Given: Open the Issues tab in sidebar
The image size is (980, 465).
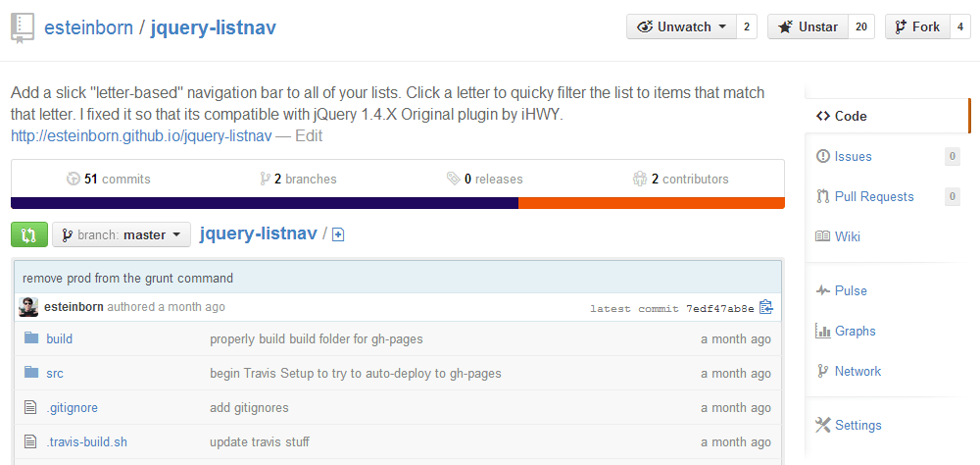Looking at the screenshot, I should click(853, 156).
